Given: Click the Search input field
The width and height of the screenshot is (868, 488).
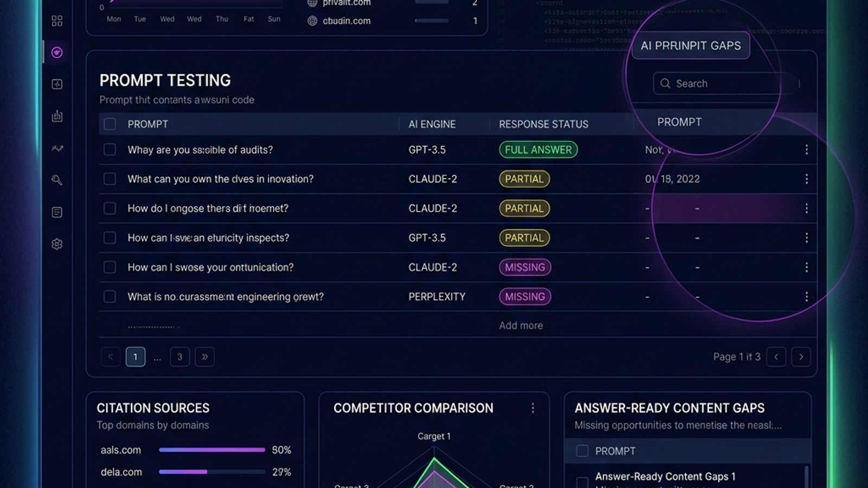Looking at the screenshot, I should (x=722, y=84).
